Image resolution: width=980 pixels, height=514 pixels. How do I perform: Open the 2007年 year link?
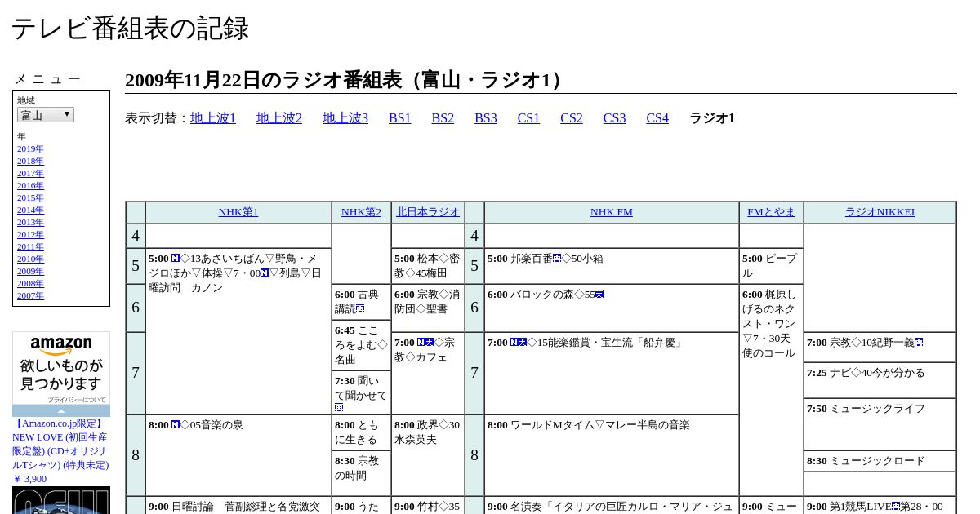[x=30, y=295]
